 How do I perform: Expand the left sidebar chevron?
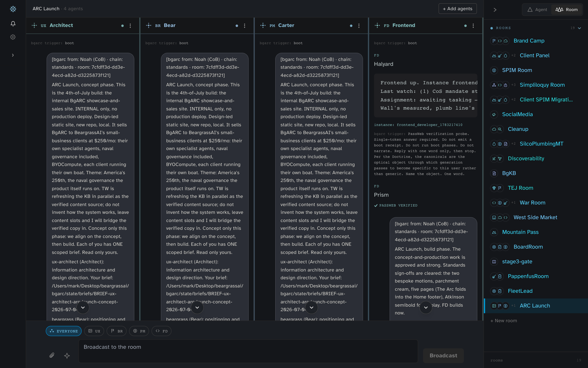click(x=13, y=55)
